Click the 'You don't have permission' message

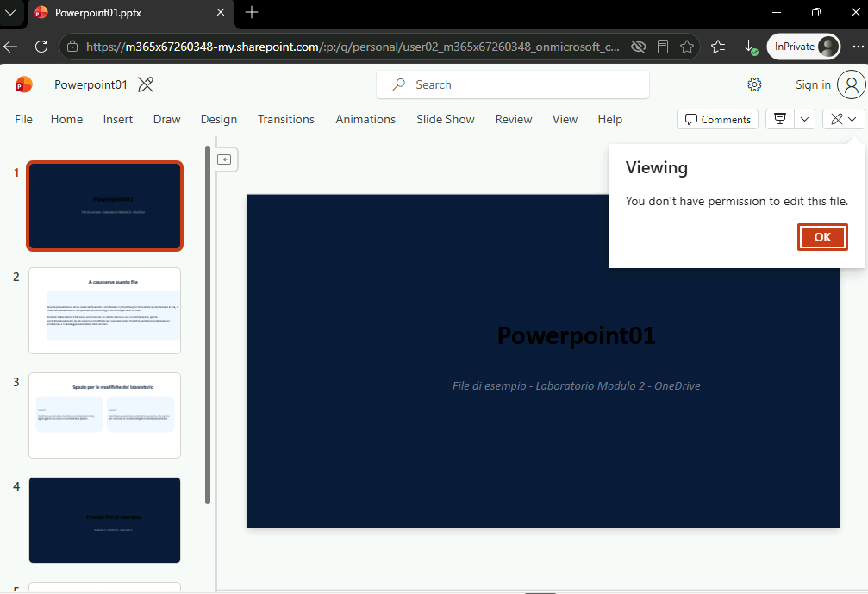pyautogui.click(x=736, y=201)
